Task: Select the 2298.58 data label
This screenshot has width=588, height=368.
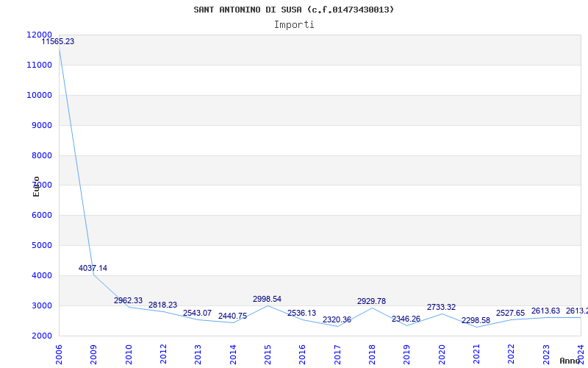Action: 476,321
